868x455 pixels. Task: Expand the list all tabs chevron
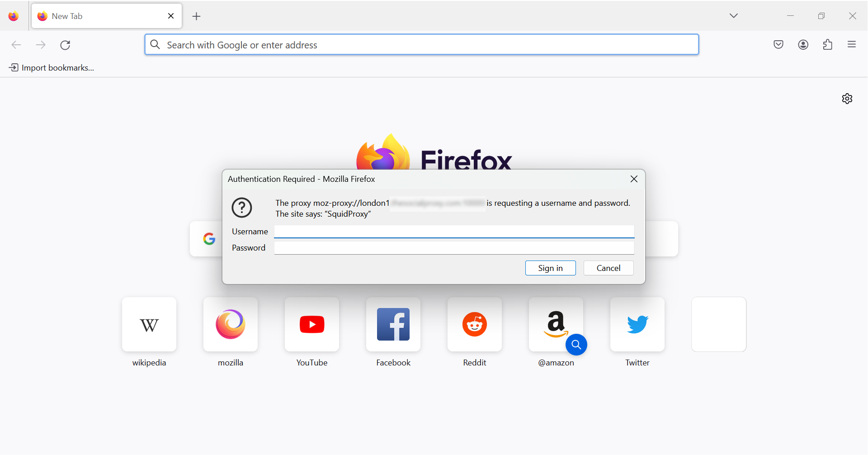[x=734, y=16]
